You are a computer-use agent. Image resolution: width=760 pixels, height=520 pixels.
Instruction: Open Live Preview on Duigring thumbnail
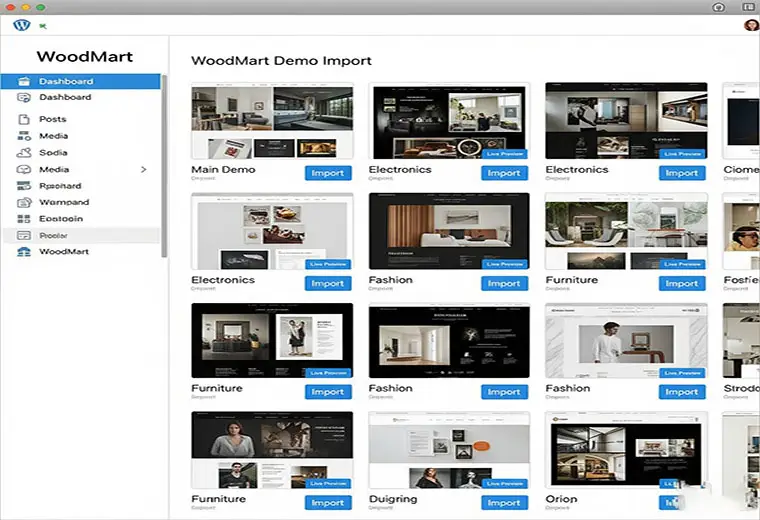(x=505, y=484)
